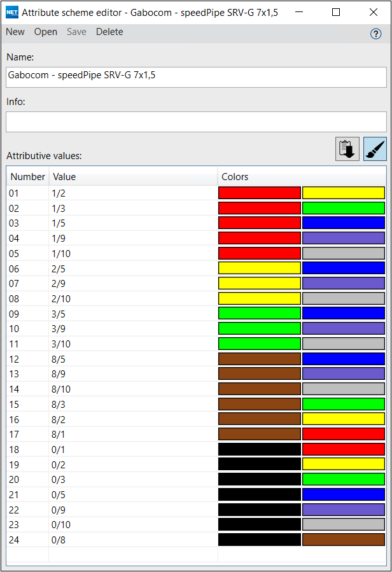Screen dimensions: 392x572
Task: Click value cell 8/5
Action: (x=133, y=359)
